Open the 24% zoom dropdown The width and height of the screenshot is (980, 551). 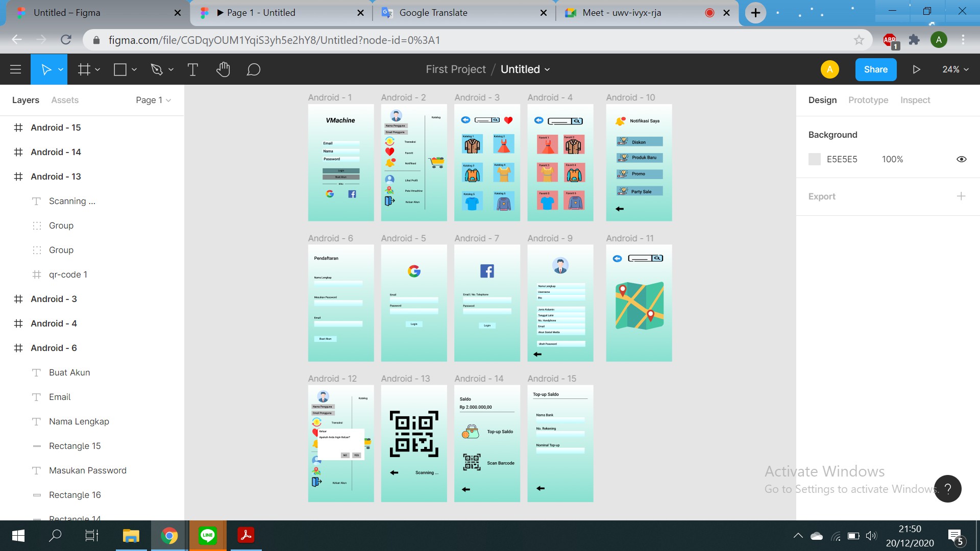(955, 69)
